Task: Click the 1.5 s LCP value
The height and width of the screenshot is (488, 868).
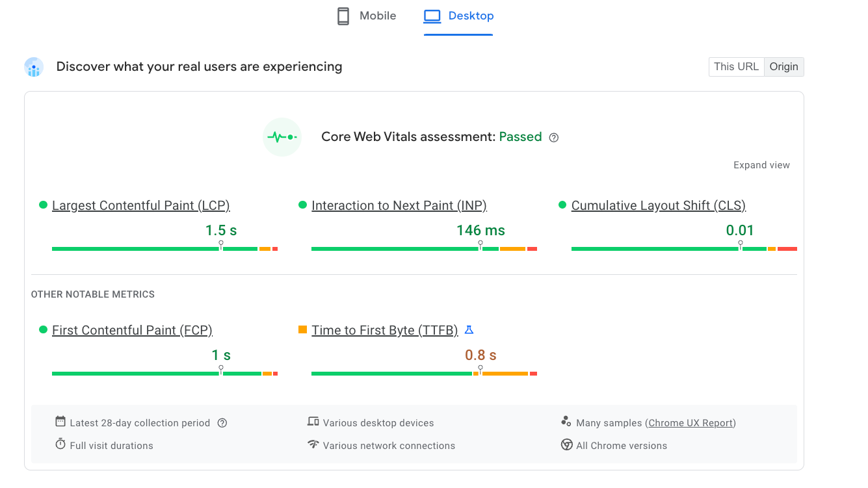Action: pyautogui.click(x=221, y=230)
